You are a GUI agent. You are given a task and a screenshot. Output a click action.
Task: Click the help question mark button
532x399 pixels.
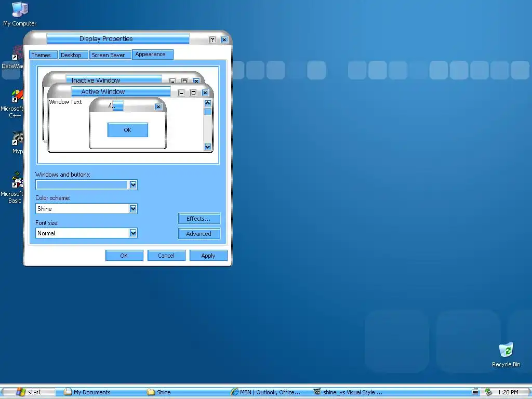click(212, 39)
